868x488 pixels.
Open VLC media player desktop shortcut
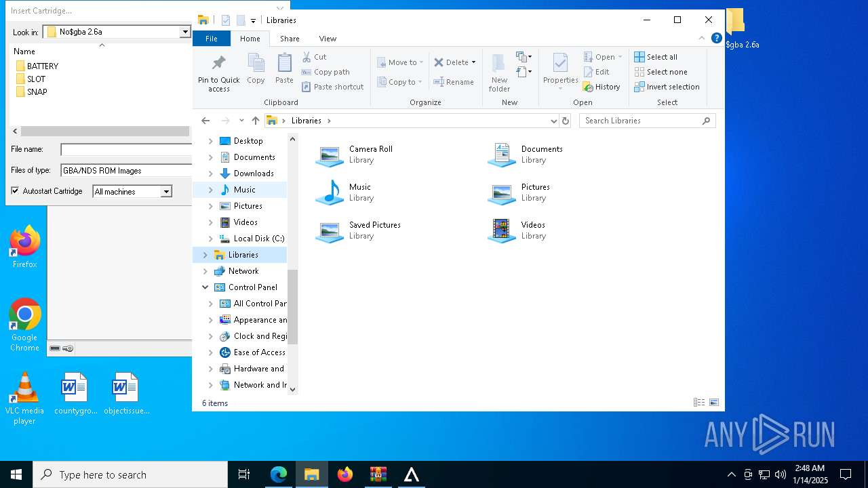24,399
